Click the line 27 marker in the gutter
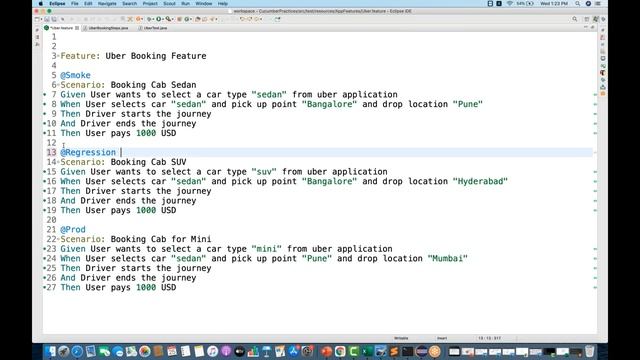 44,288
